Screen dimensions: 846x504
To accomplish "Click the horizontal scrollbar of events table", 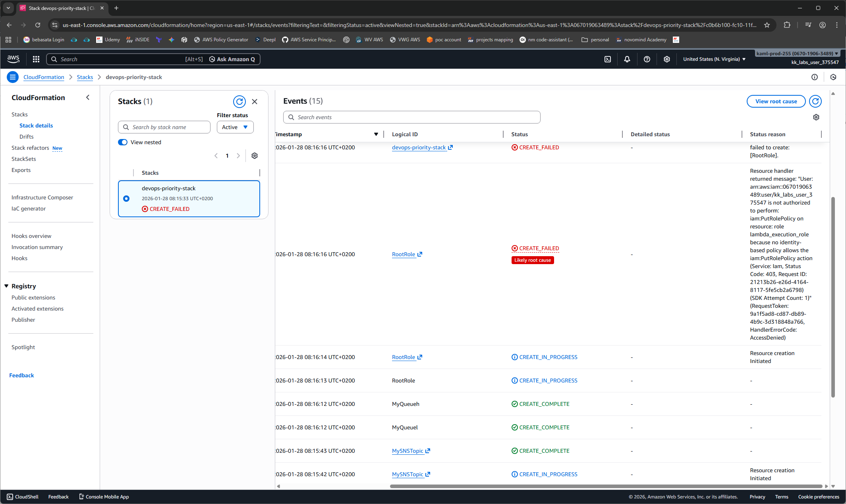I will [606, 486].
